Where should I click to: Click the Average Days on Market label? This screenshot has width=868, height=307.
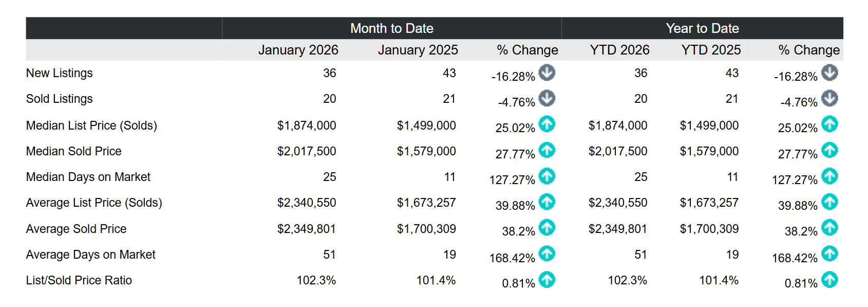(x=90, y=255)
